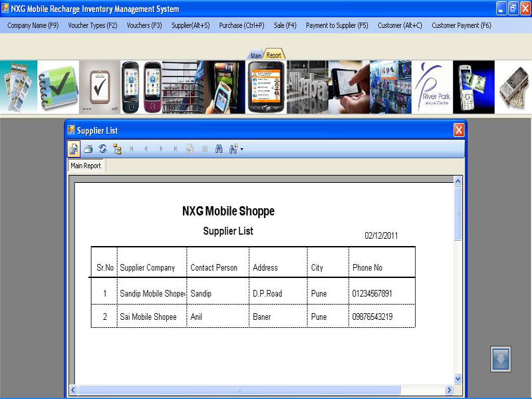Click the Zoom binoculars icon

pyautogui.click(x=233, y=149)
